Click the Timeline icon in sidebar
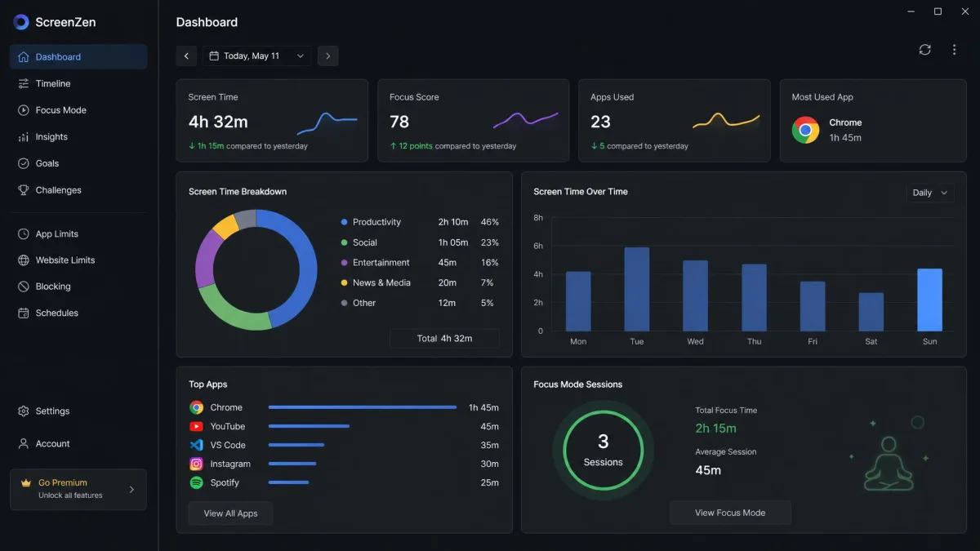Screen dimensions: 980x551 [23, 83]
